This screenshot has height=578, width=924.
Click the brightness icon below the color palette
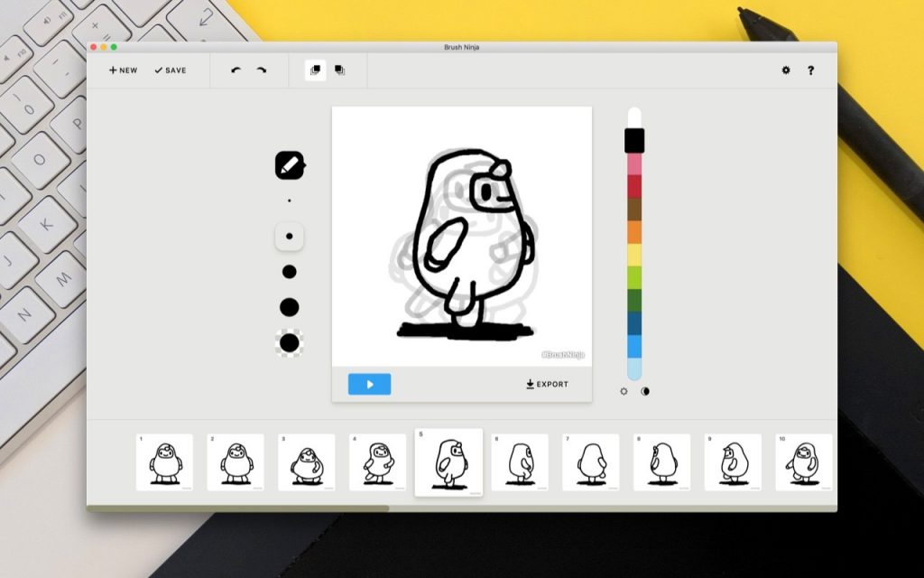(x=624, y=391)
